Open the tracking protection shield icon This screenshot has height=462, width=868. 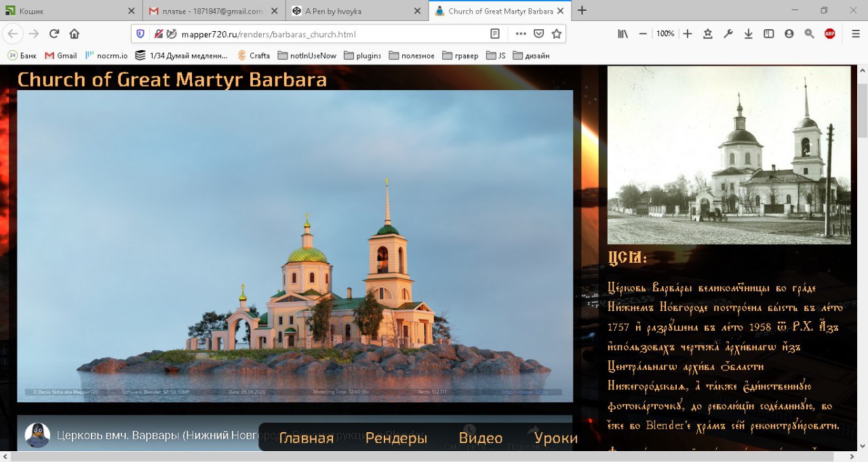[x=140, y=34]
